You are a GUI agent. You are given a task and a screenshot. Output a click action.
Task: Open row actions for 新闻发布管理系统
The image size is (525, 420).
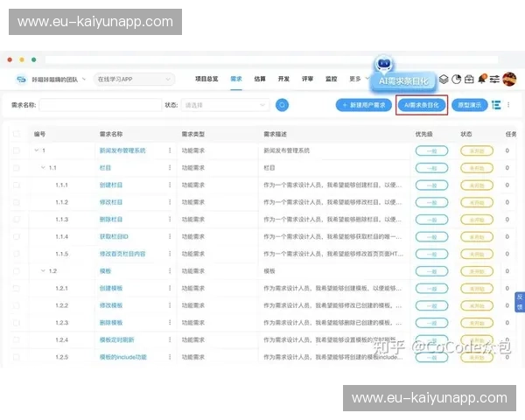170,150
